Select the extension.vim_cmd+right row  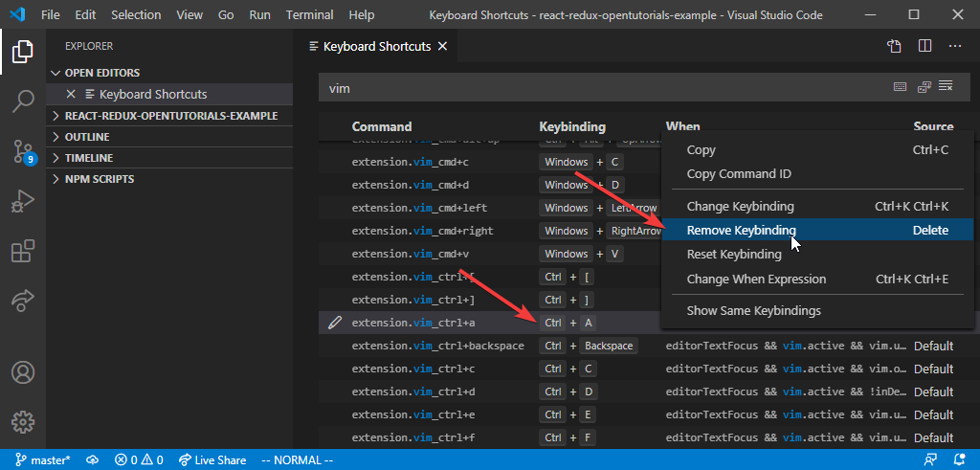[491, 232]
